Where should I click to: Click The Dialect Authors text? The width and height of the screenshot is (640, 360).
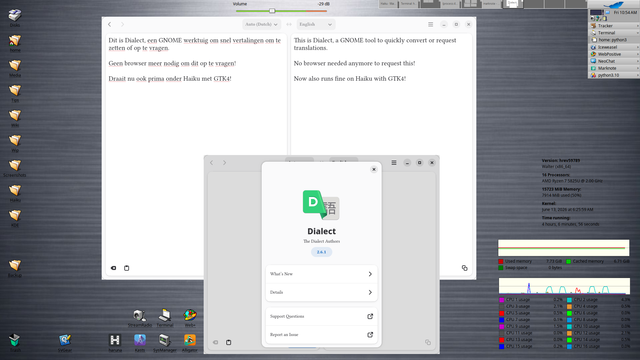point(321,241)
